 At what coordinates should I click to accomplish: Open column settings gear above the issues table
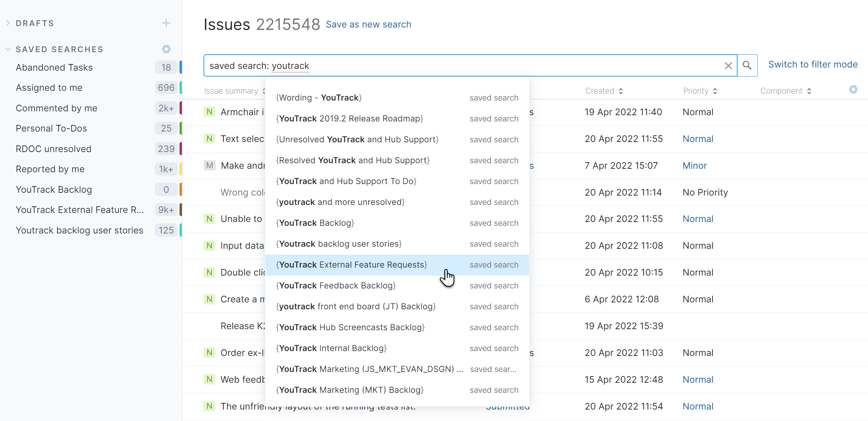click(x=853, y=90)
